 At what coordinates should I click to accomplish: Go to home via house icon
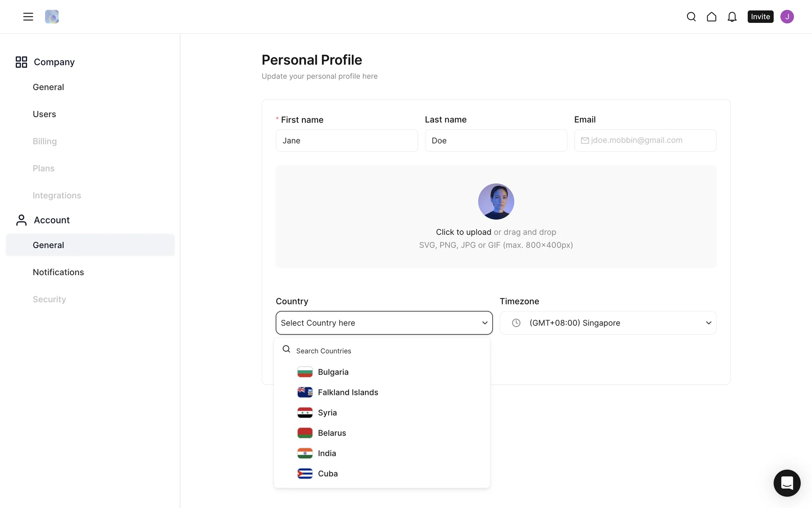(711, 17)
